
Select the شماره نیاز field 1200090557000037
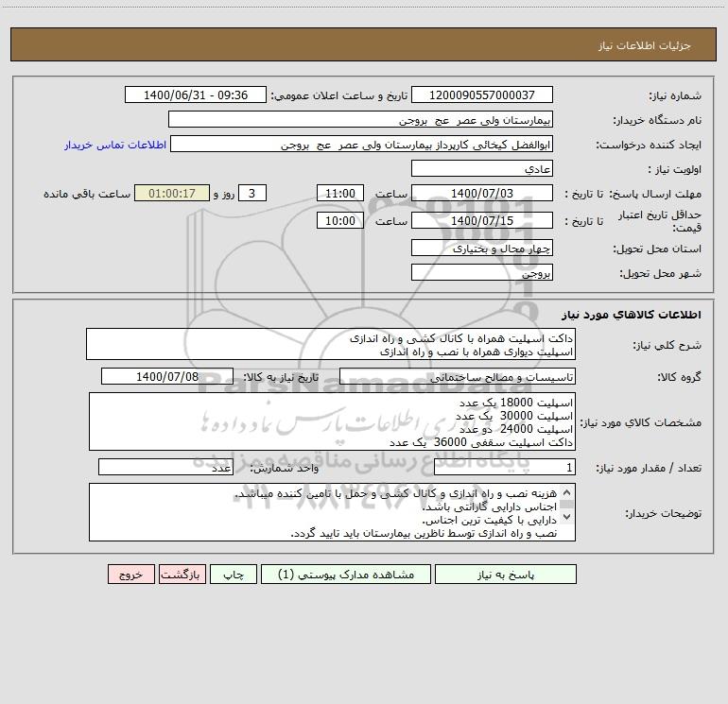[482, 94]
